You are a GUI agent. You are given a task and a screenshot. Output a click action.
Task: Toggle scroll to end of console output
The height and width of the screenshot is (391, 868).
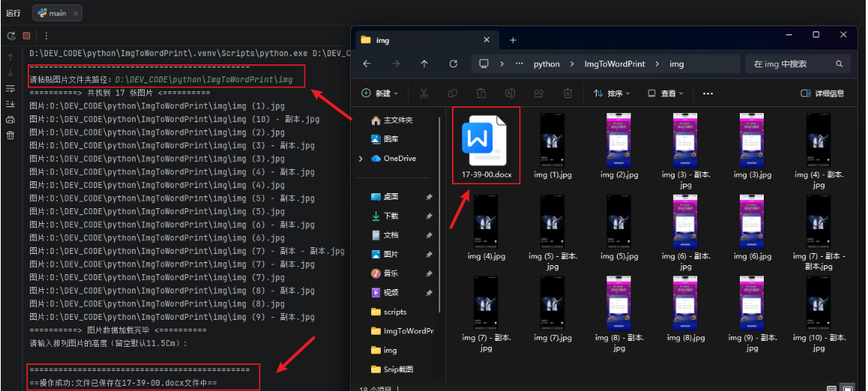point(10,104)
